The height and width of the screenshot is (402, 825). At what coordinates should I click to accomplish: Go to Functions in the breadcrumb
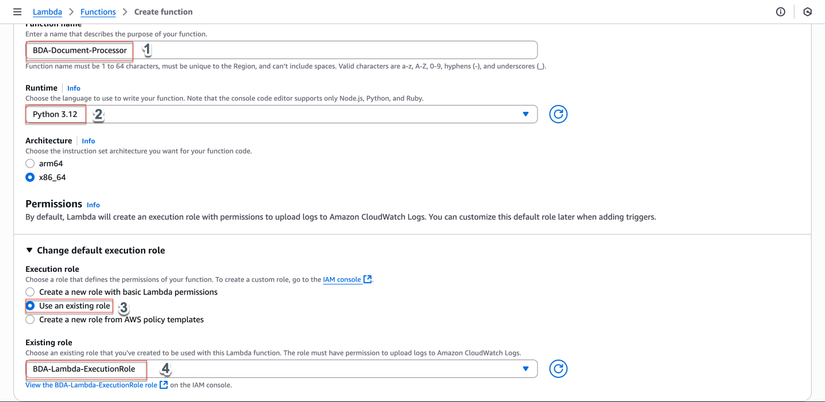coord(98,12)
